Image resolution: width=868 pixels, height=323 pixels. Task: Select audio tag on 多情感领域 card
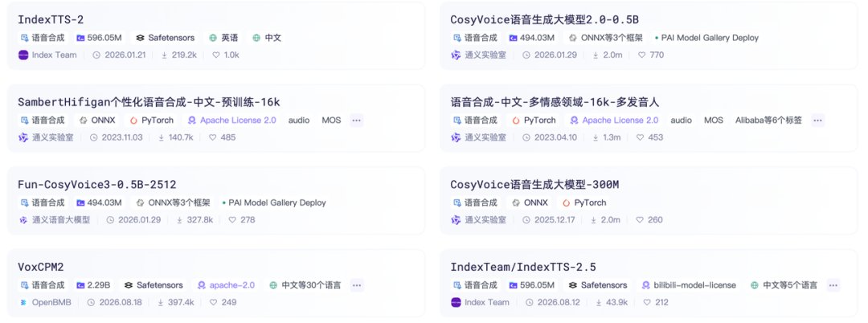[x=681, y=120]
